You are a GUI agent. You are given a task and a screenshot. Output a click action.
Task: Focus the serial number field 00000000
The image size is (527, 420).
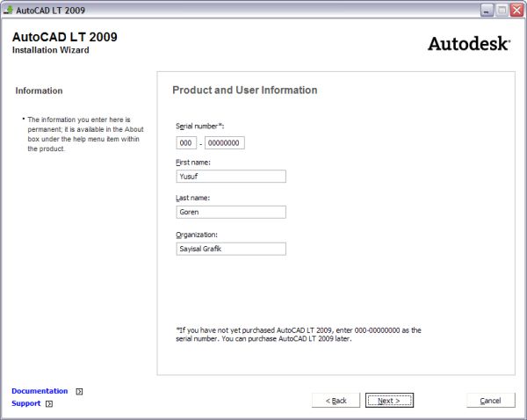tap(225, 143)
